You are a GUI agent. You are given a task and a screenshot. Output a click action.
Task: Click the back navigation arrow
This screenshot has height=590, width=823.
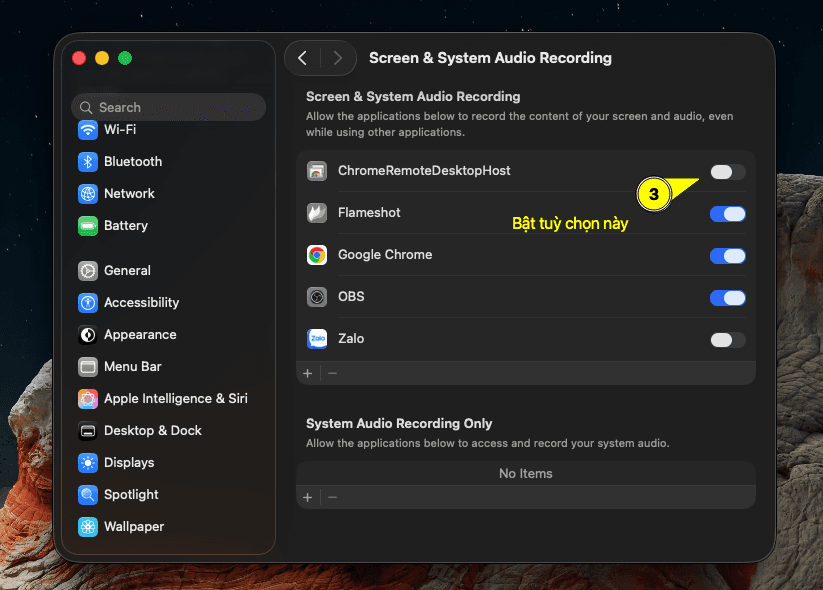[303, 58]
